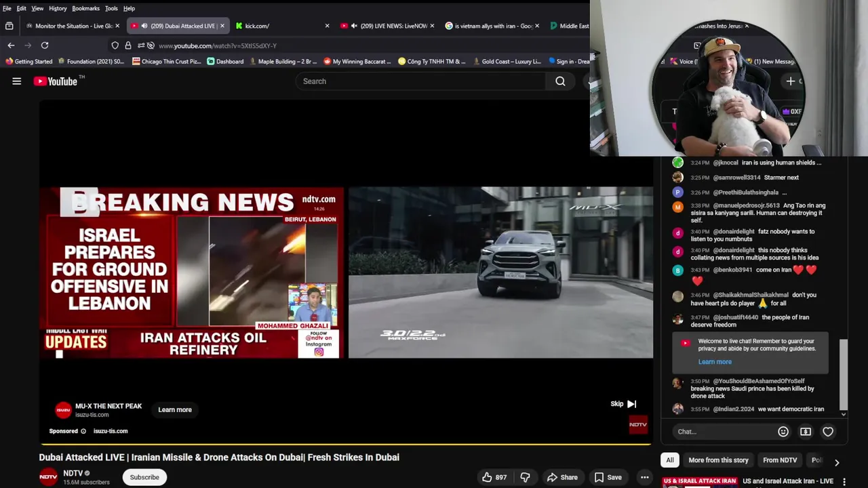Open isuzu-tis.com sponsored link
The width and height of the screenshot is (868, 488).
(111, 431)
